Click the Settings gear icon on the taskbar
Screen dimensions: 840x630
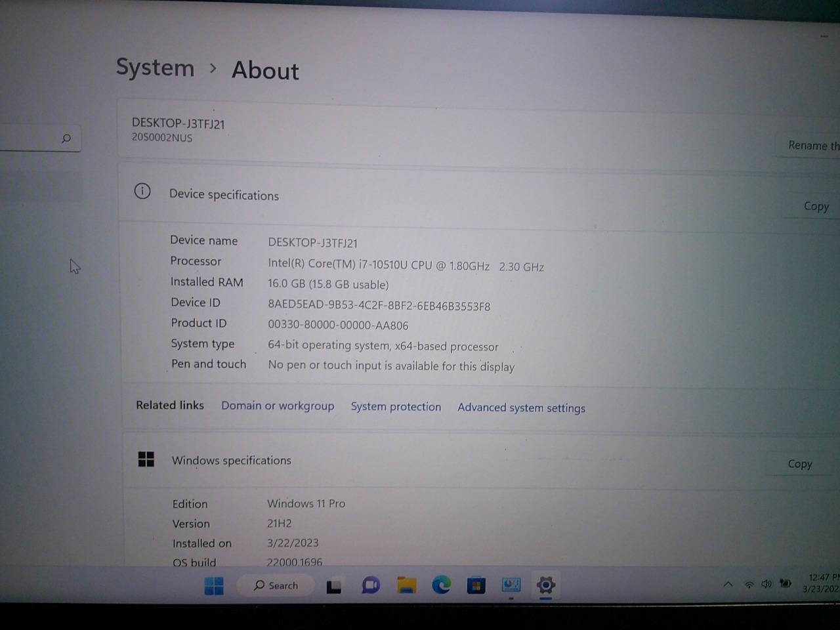[x=546, y=585]
